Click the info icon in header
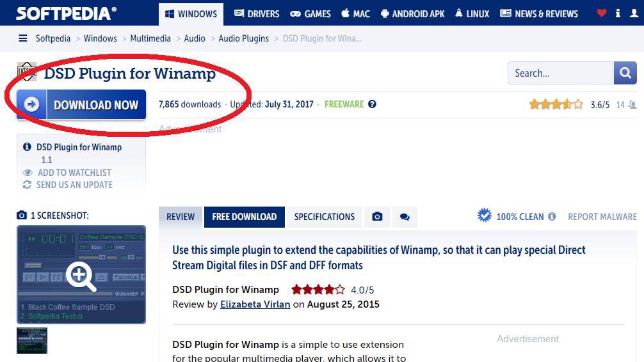Image resolution: width=644 pixels, height=362 pixels. 618,13
